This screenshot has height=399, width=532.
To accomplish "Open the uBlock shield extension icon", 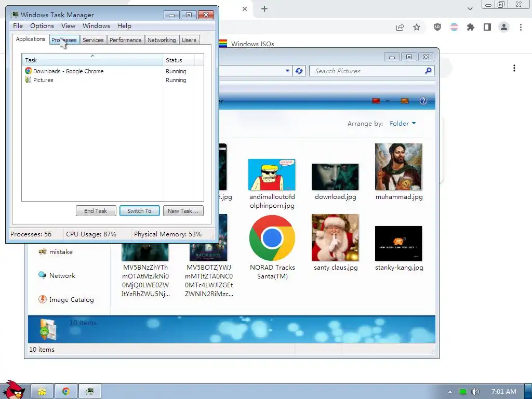I will [437, 27].
